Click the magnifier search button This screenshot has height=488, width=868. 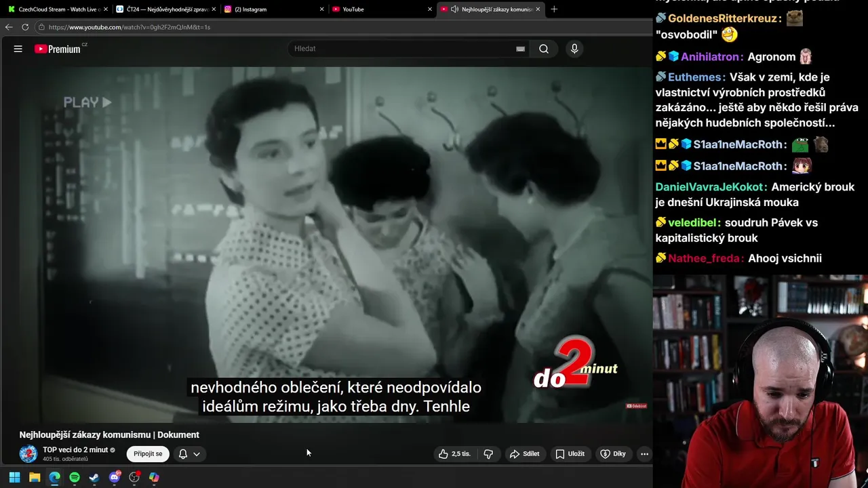(x=544, y=49)
